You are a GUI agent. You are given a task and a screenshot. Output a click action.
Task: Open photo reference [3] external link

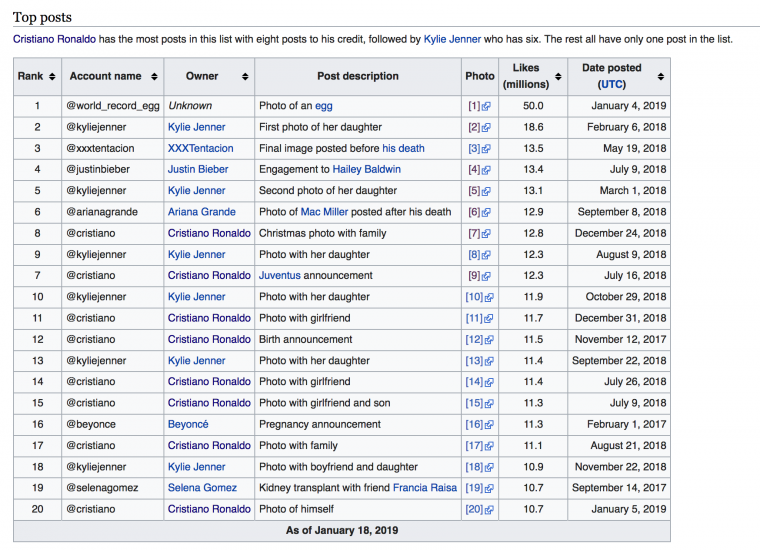coord(479,149)
